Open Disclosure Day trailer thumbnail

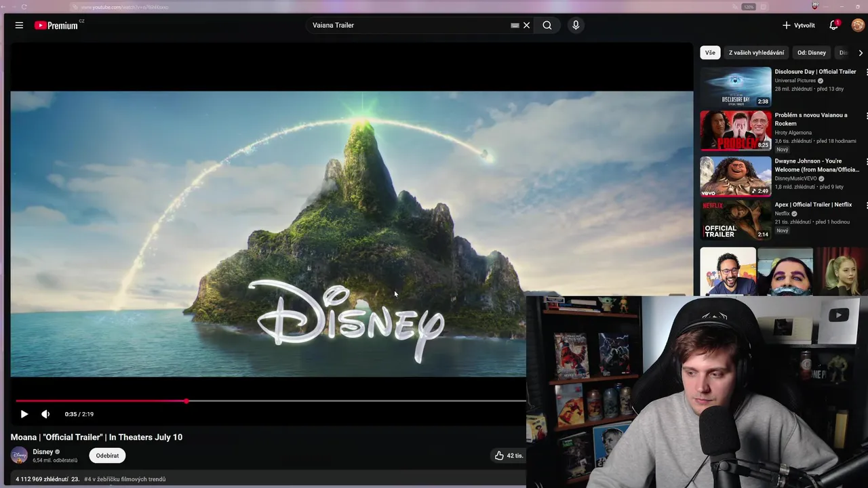736,87
